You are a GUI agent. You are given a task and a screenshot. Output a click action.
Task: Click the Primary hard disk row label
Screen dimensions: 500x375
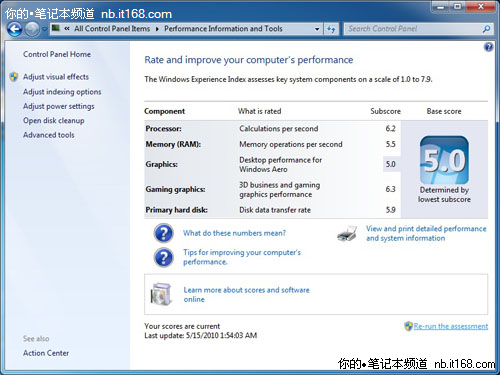(x=176, y=210)
